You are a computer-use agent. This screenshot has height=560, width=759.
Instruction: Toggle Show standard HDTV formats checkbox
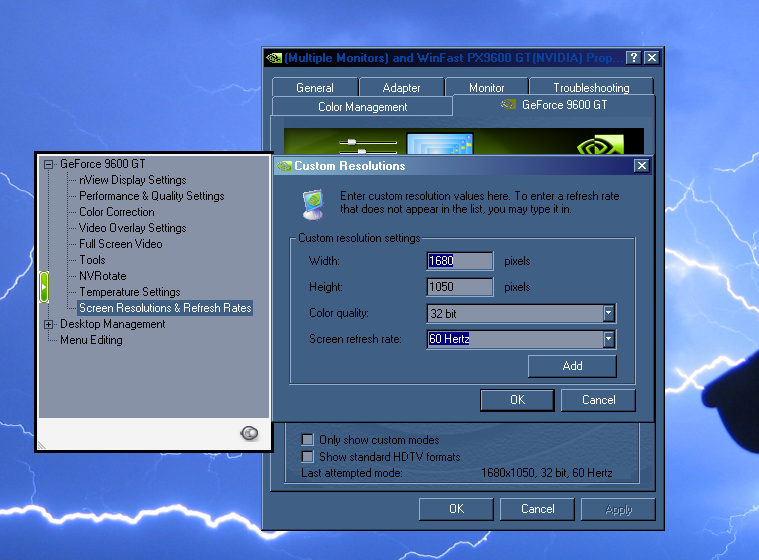308,456
